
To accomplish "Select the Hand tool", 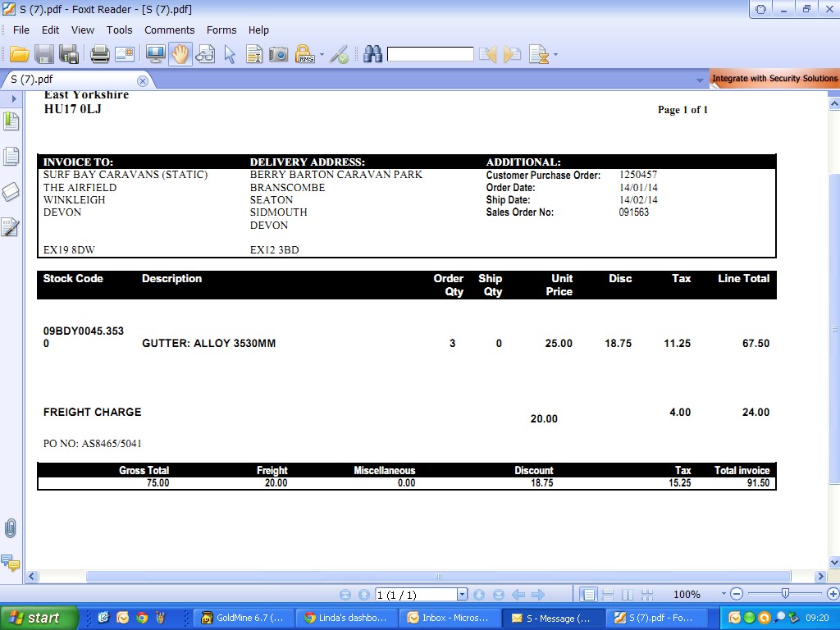I will [180, 55].
